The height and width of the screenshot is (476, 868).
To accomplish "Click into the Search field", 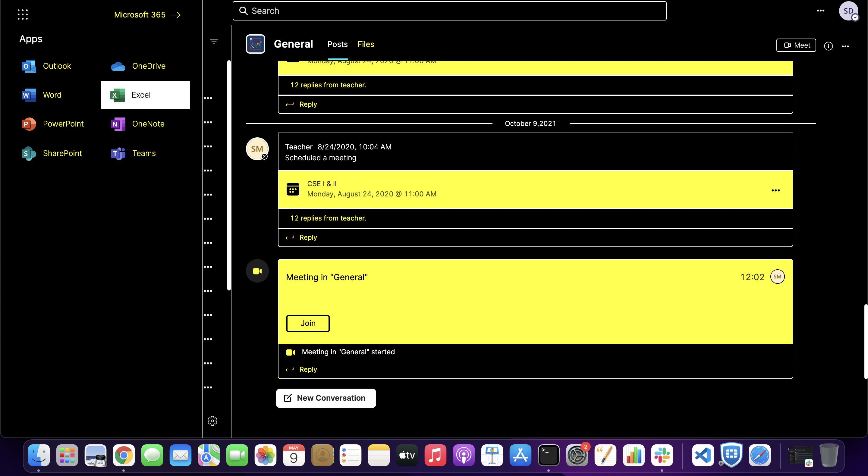I will pos(449,11).
